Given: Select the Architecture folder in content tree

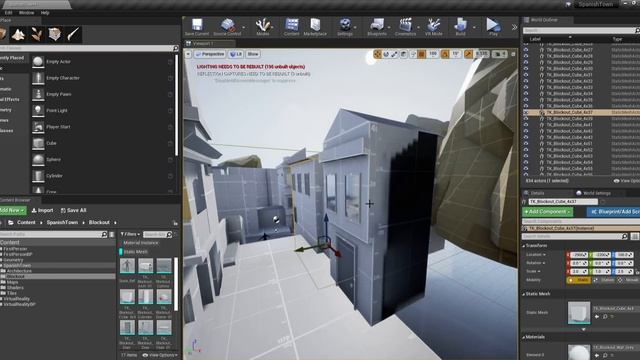Looking at the screenshot, I should [19, 271].
